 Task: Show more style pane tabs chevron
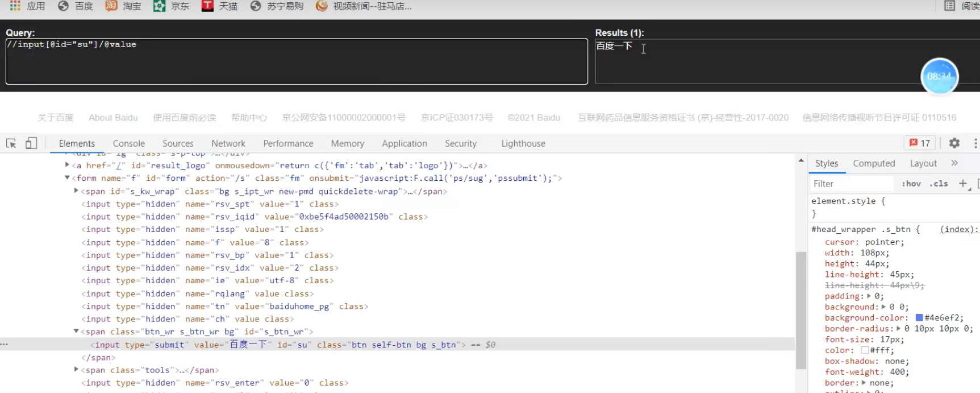954,163
